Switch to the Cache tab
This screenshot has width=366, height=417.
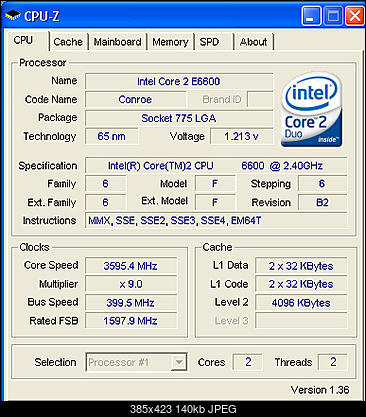(x=68, y=42)
